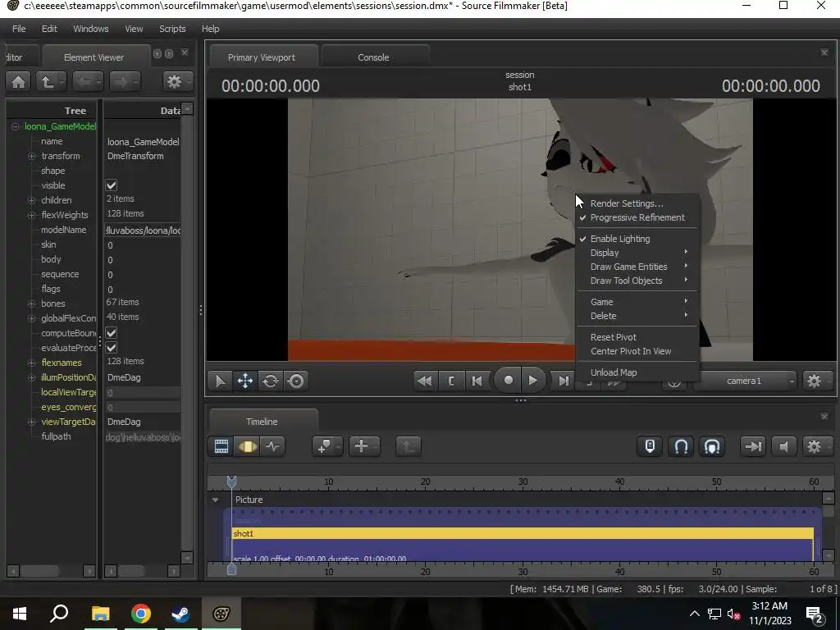This screenshot has height=630, width=840.
Task: Expand the viewTargetDag node
Action: 32,422
